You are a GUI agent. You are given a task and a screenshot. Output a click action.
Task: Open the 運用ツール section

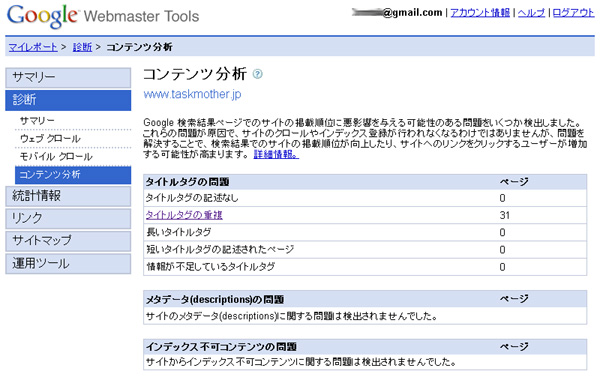pos(68,264)
